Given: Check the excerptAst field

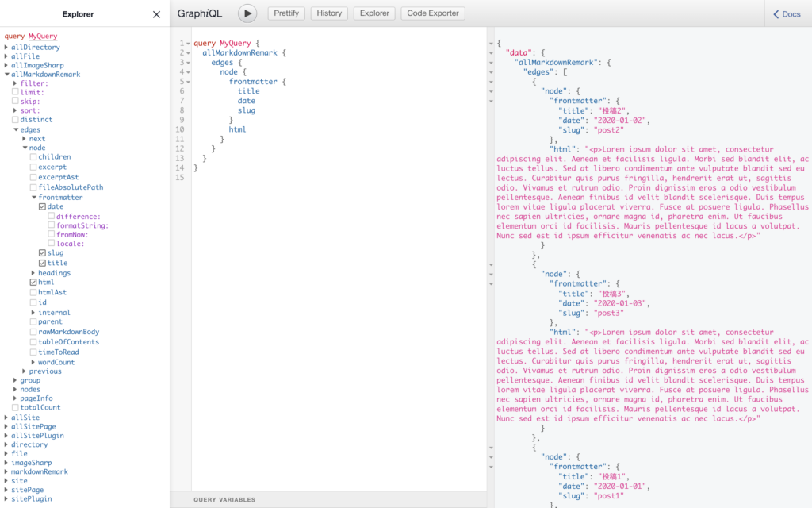Looking at the screenshot, I should [33, 177].
